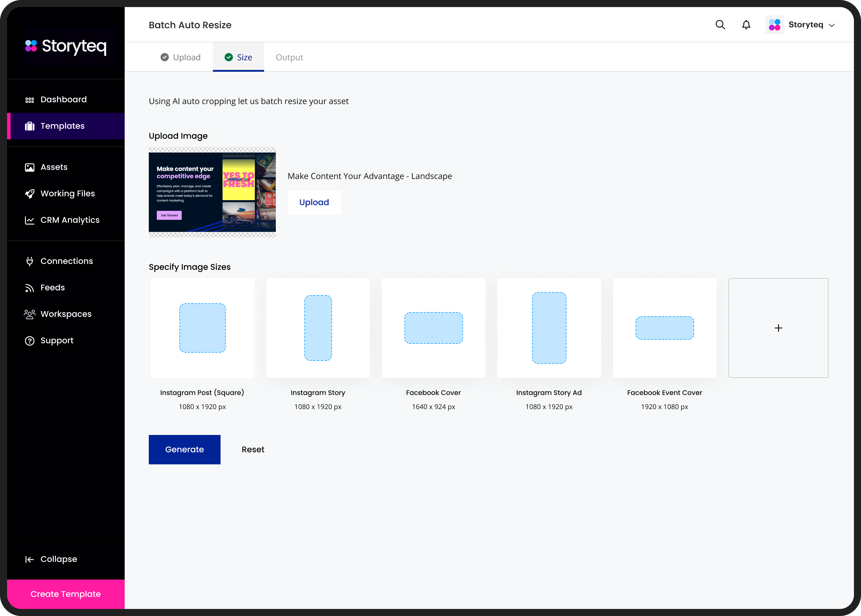
Task: Open the search tool
Action: (720, 24)
